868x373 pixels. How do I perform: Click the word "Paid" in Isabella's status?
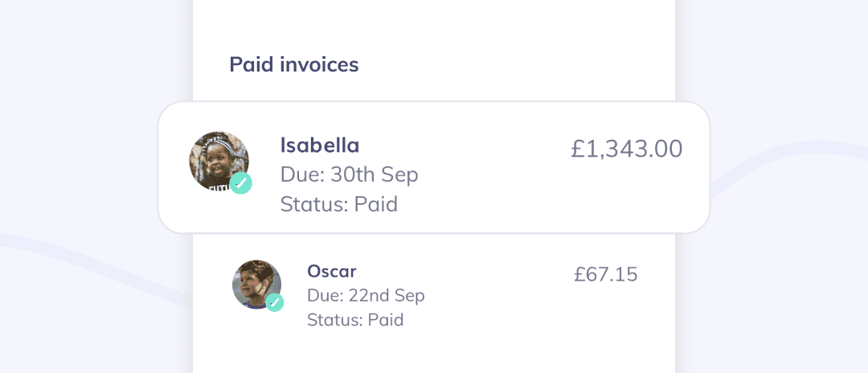tap(376, 204)
